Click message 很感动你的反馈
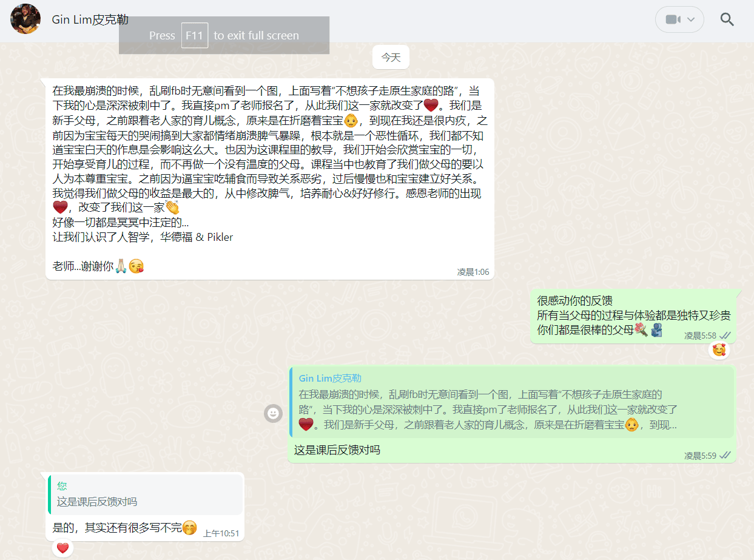 (574, 300)
